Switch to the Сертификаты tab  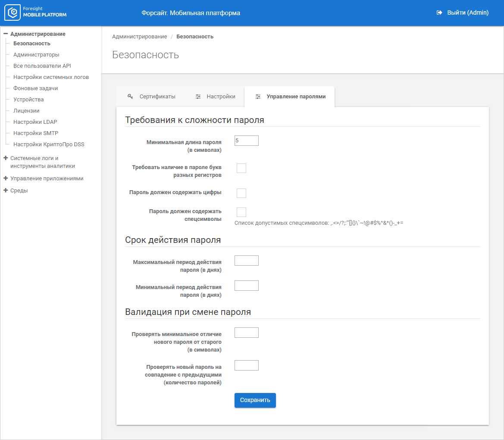click(157, 97)
